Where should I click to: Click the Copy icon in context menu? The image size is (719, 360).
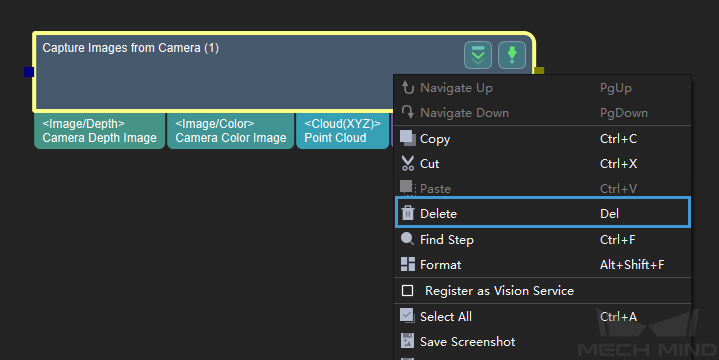(408, 138)
